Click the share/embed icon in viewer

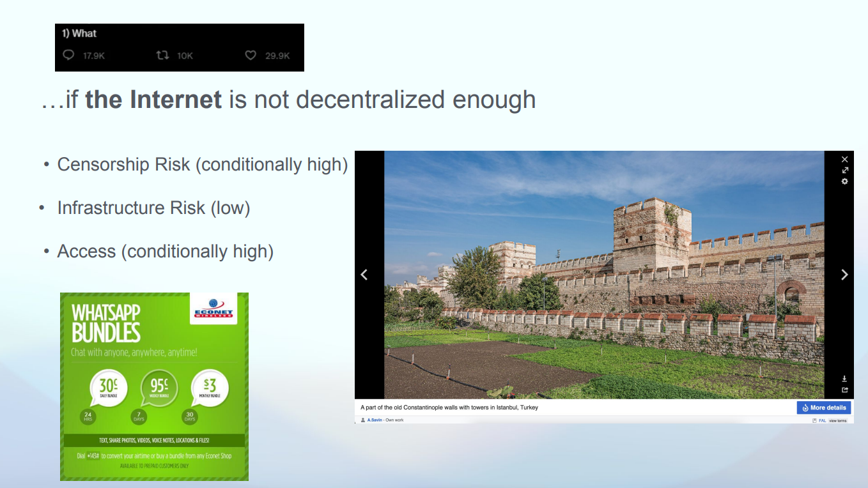(844, 390)
